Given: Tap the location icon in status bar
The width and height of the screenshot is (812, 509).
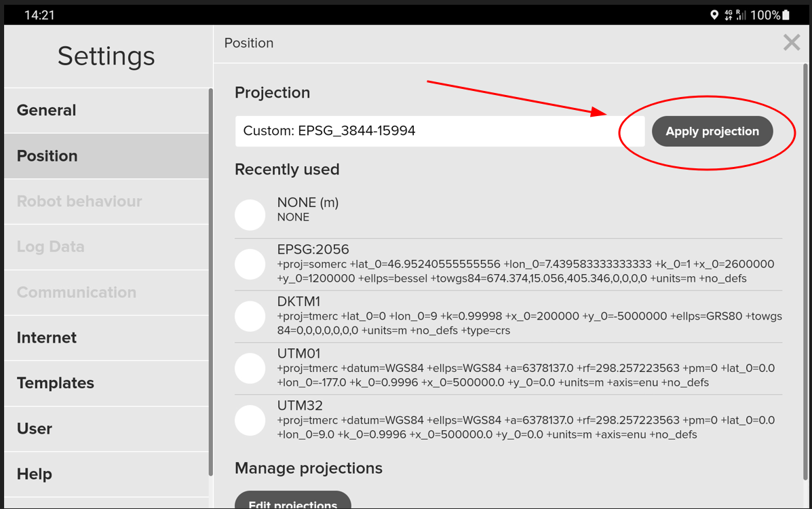Looking at the screenshot, I should coord(714,15).
